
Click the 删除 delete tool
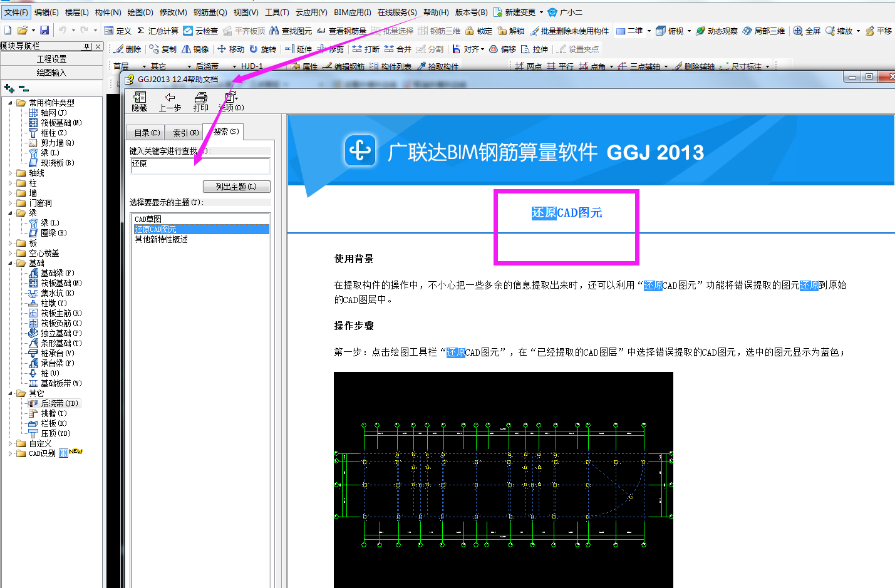coord(128,49)
